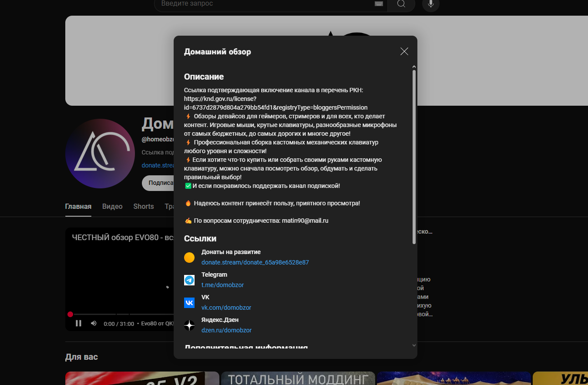The width and height of the screenshot is (588, 385).
Task: Open the Видео channel tab
Action: tap(112, 207)
